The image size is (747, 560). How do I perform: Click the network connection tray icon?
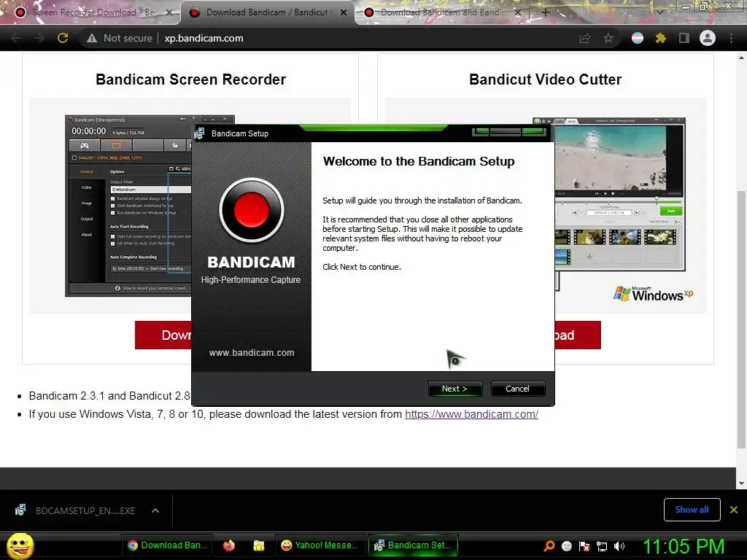[x=602, y=545]
